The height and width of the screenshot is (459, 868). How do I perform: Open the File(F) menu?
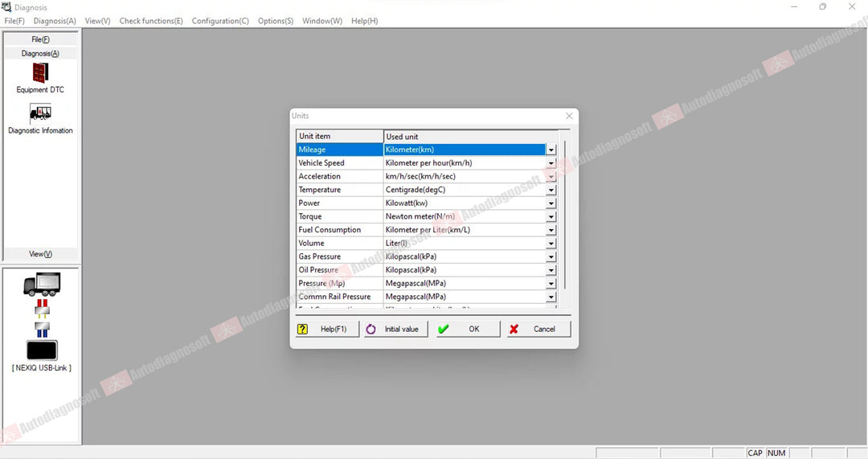point(14,21)
